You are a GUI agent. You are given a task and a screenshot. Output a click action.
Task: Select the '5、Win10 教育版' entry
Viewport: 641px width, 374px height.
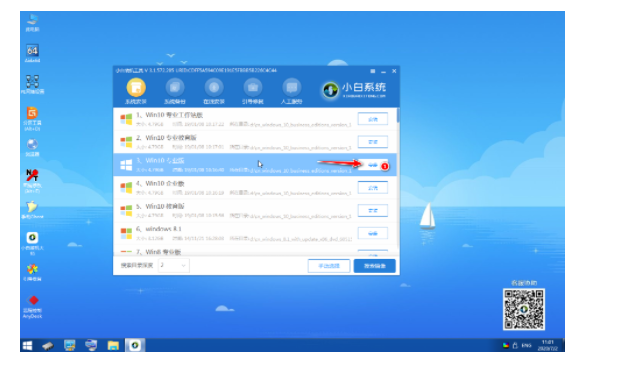coord(255,211)
